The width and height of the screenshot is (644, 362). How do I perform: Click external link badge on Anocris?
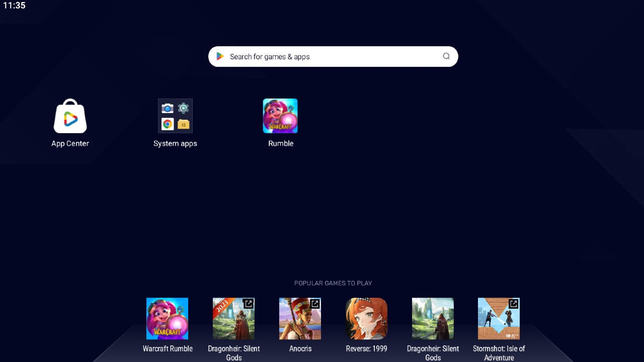315,304
